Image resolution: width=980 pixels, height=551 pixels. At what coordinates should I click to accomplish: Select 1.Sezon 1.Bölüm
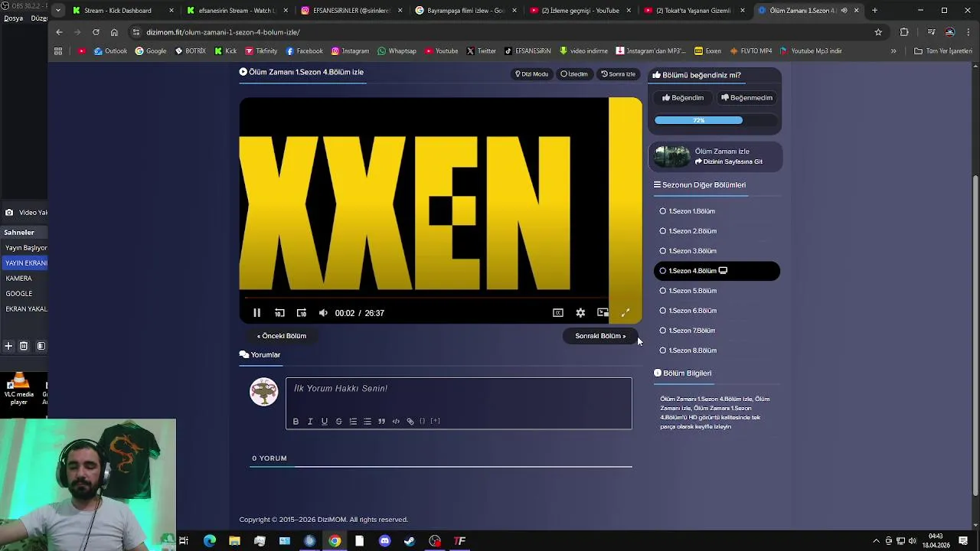(717, 211)
